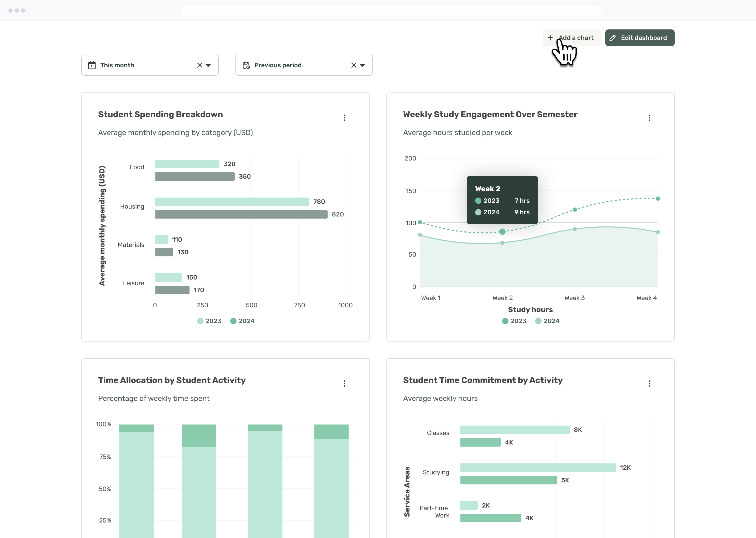This screenshot has height=538, width=756.
Task: Click the Week 3 point on dashed line
Action: [575, 210]
